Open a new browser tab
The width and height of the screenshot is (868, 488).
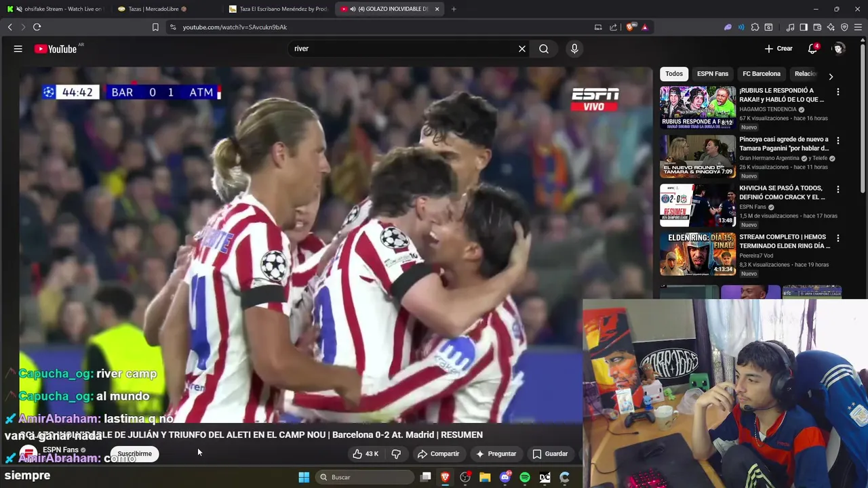click(454, 9)
